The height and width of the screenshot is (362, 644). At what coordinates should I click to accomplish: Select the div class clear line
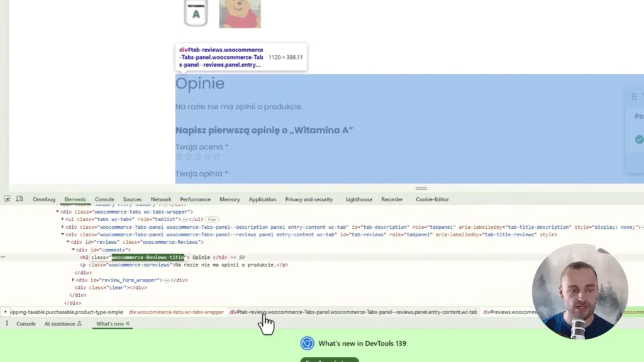click(111, 288)
